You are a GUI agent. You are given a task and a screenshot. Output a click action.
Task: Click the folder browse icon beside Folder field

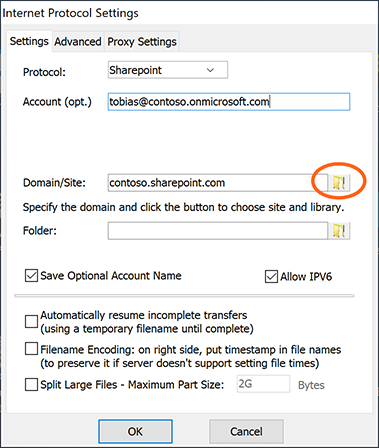click(x=339, y=231)
